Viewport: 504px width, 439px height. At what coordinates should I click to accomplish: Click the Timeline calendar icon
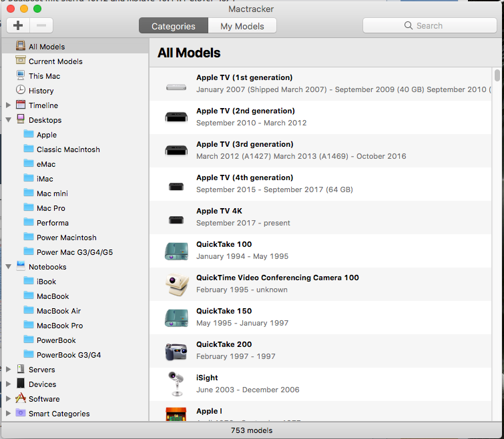pos(21,105)
